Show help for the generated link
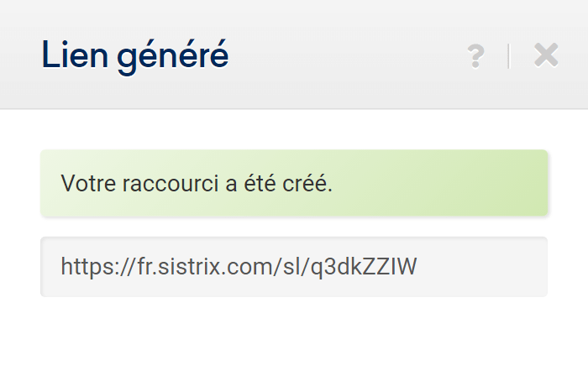588x376 pixels. (x=476, y=56)
